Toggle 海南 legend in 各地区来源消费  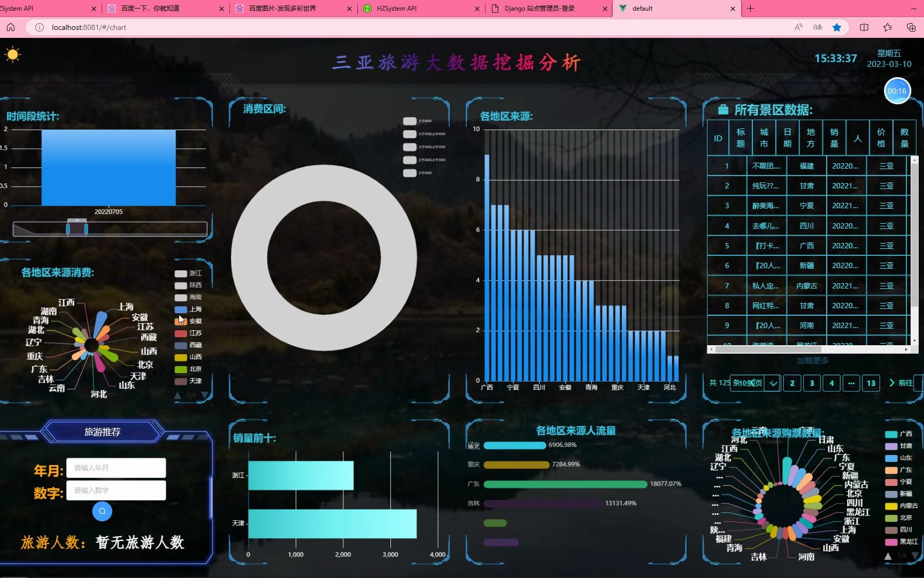pyautogui.click(x=188, y=297)
